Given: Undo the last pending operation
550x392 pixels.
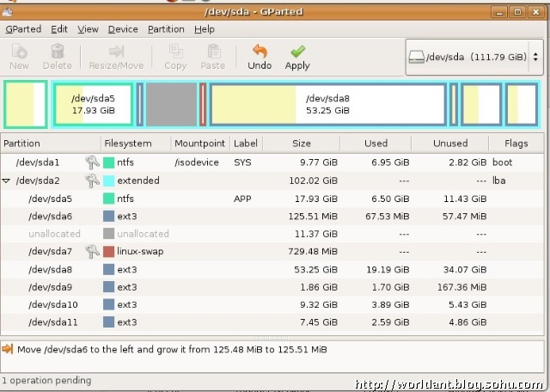Looking at the screenshot, I should tap(259, 57).
